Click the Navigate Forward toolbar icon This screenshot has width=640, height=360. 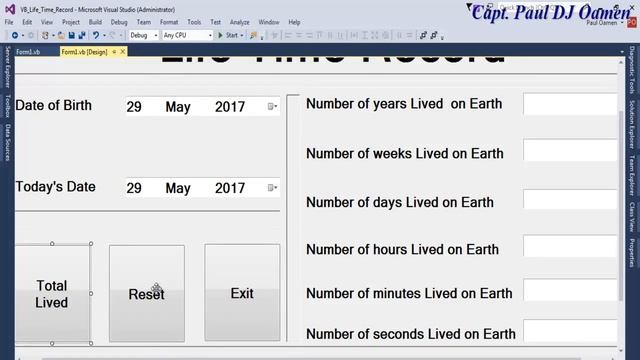31,36
